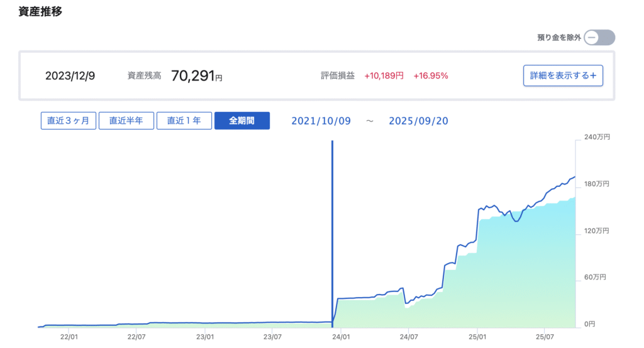
Task: Switch to the 直近半年 period
Action: point(126,121)
